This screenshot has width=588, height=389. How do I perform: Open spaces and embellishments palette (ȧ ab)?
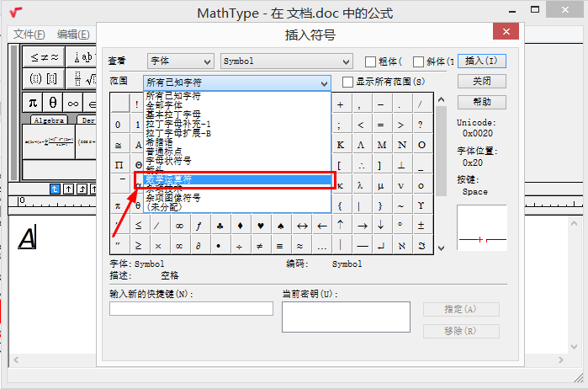[x=82, y=56]
